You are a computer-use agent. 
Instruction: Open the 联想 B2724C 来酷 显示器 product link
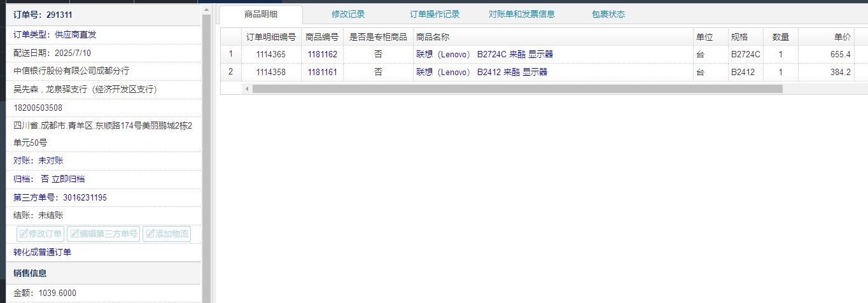click(x=485, y=54)
